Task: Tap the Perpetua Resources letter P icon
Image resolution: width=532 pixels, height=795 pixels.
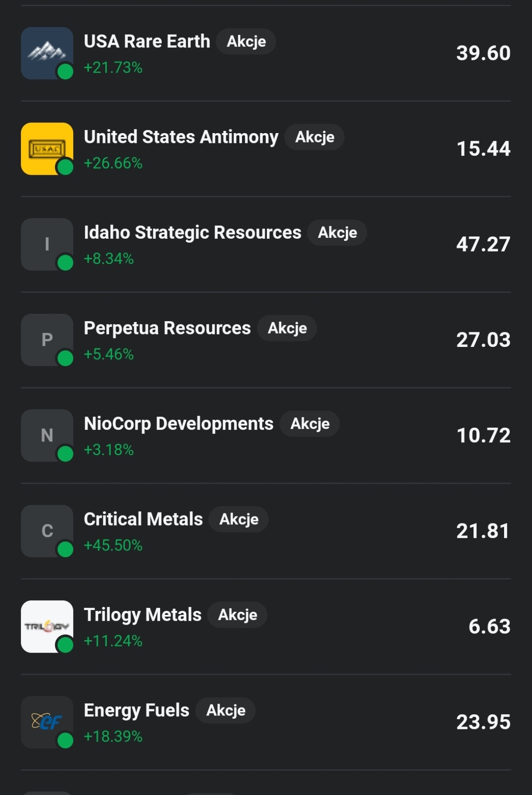Action: tap(47, 340)
